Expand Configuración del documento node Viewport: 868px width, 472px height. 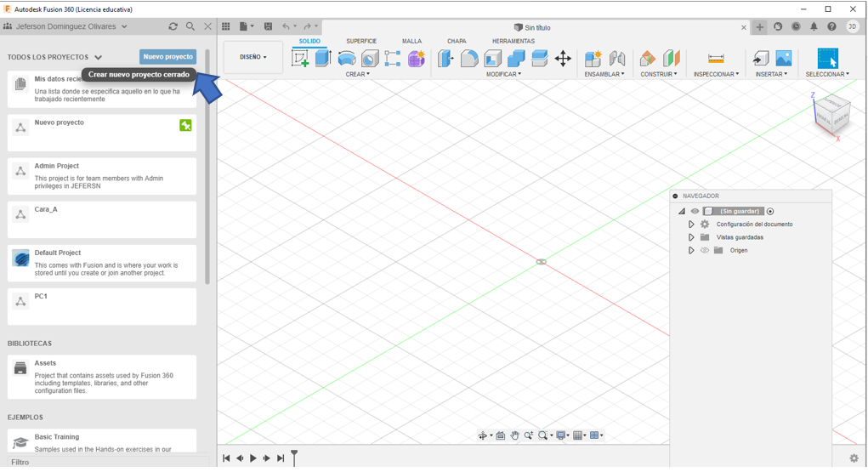[691, 225]
